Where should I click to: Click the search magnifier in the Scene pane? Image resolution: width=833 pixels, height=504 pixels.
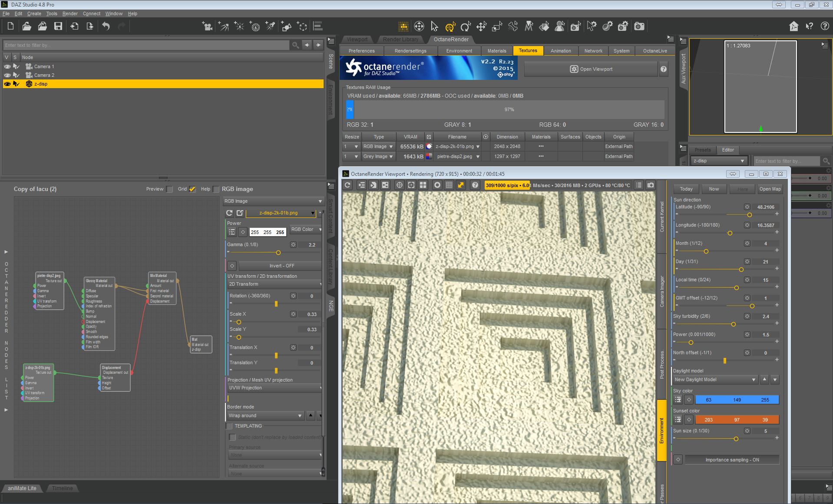click(295, 45)
